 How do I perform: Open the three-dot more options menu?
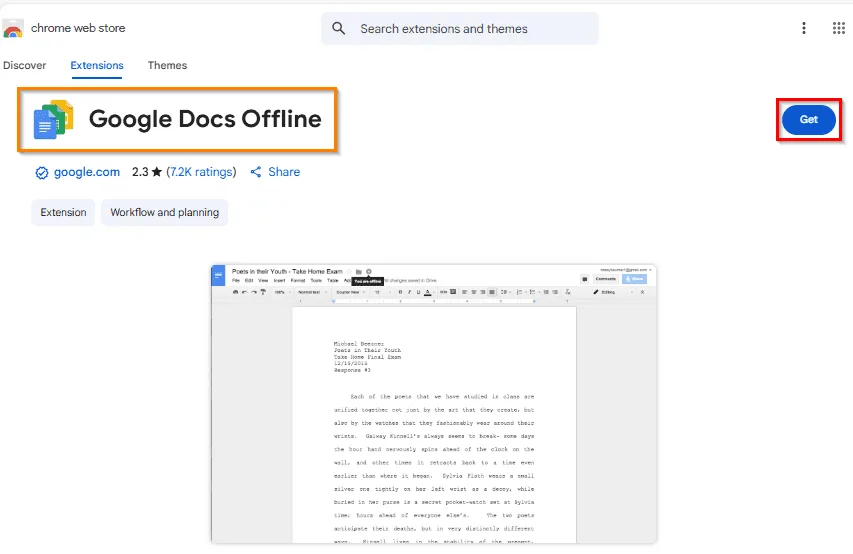click(x=803, y=28)
